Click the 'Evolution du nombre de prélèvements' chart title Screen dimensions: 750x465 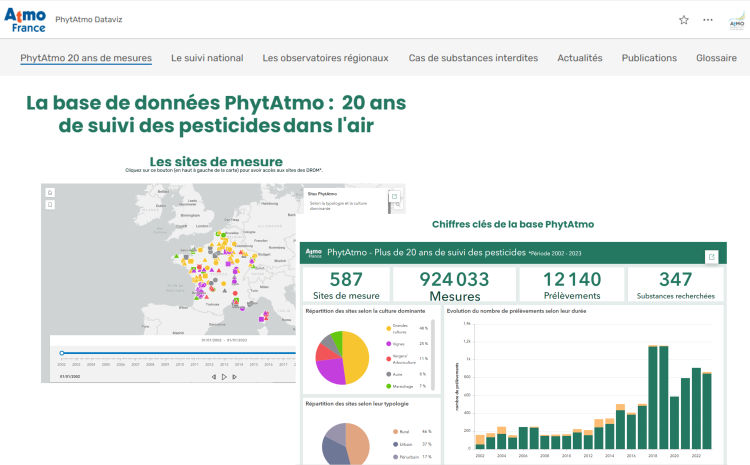point(517,311)
